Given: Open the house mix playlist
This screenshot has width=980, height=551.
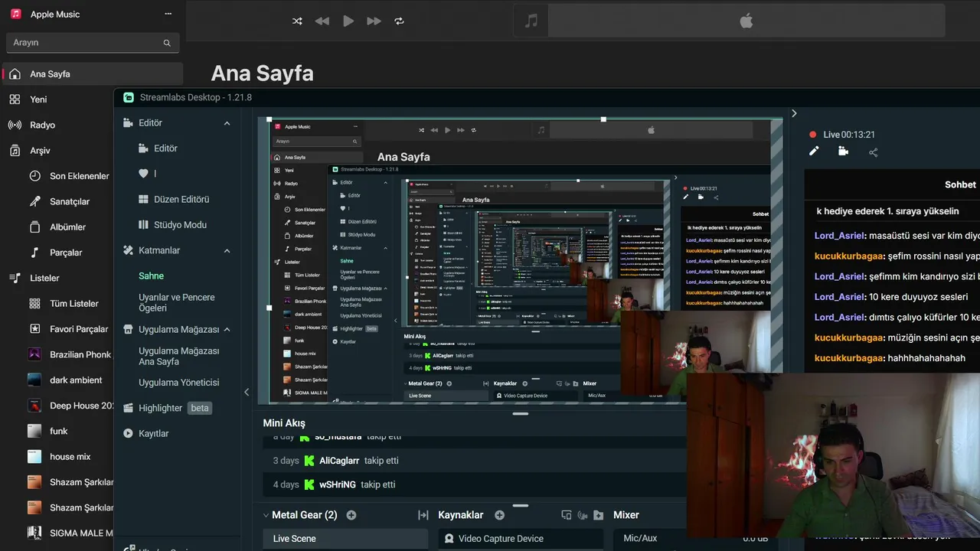Looking at the screenshot, I should tap(69, 457).
